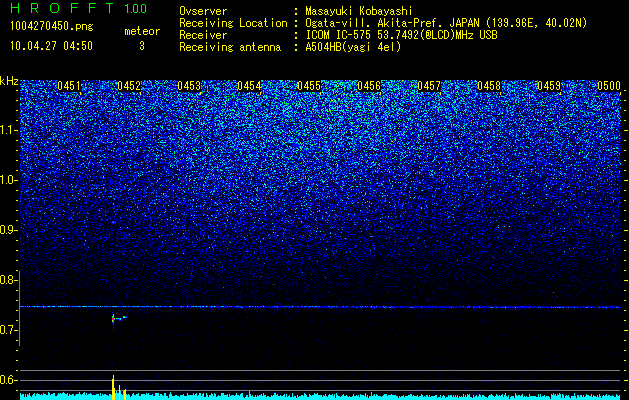Click the 0.9 frequency axis label
Viewport: 629px width, 400px height.
pyautogui.click(x=8, y=230)
